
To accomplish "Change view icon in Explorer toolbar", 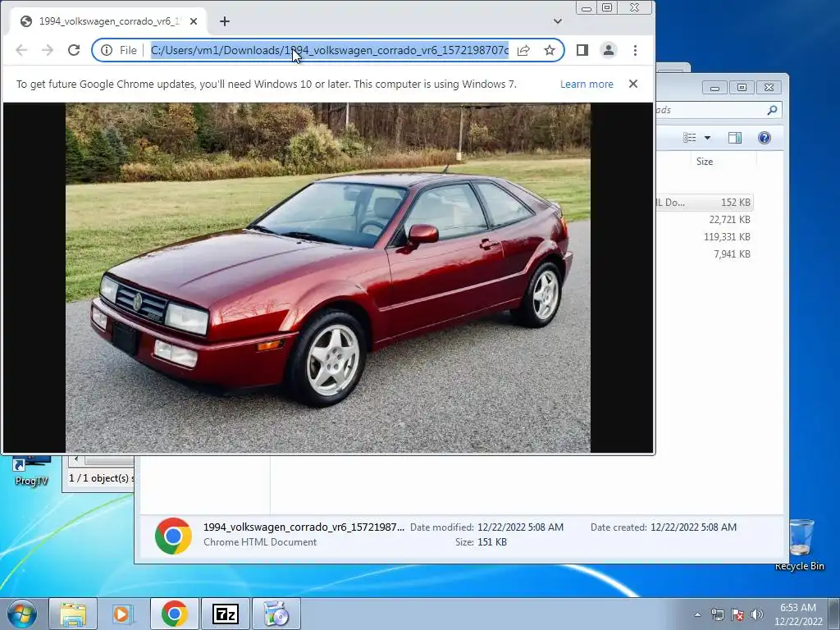I will [689, 138].
